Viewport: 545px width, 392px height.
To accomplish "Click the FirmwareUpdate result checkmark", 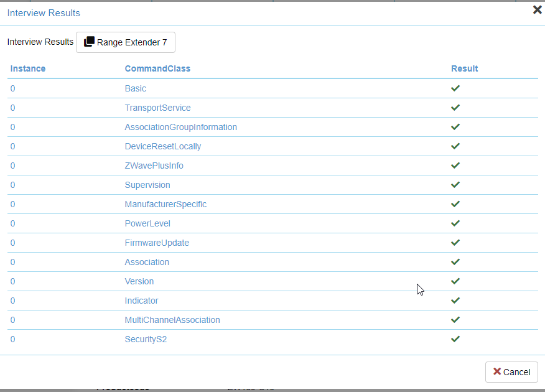I will pyautogui.click(x=455, y=243).
